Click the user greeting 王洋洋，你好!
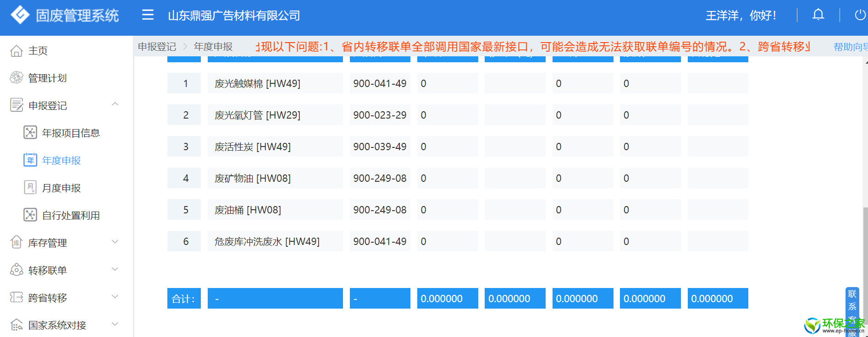This screenshot has height=337, width=868. click(741, 16)
